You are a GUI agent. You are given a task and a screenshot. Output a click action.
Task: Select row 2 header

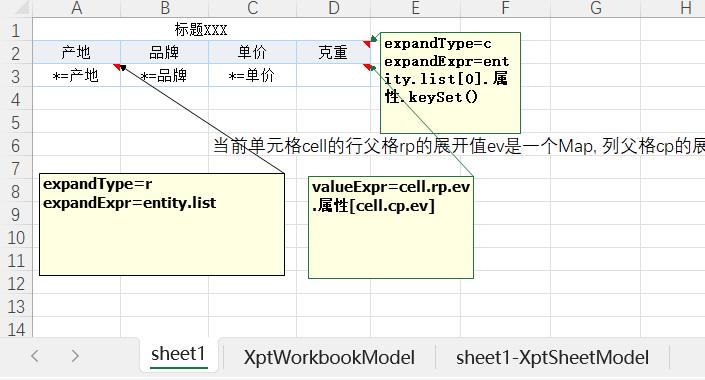point(16,53)
